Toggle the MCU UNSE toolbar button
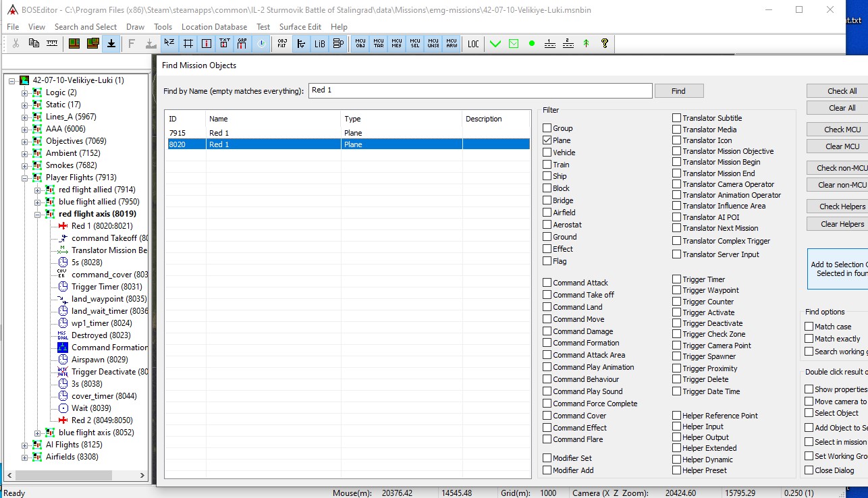 433,43
